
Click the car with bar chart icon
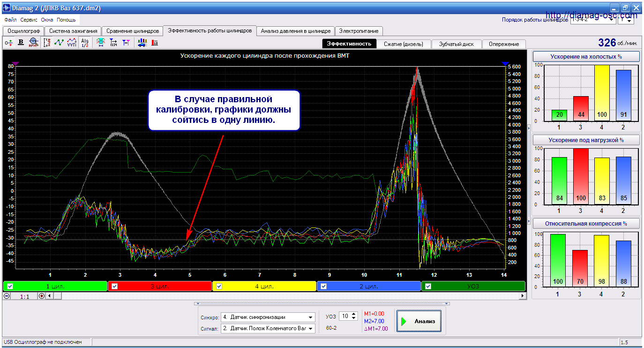[x=142, y=43]
